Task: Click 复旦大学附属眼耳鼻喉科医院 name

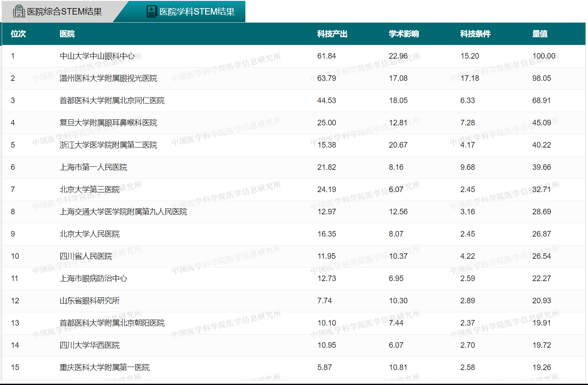Action: [108, 123]
